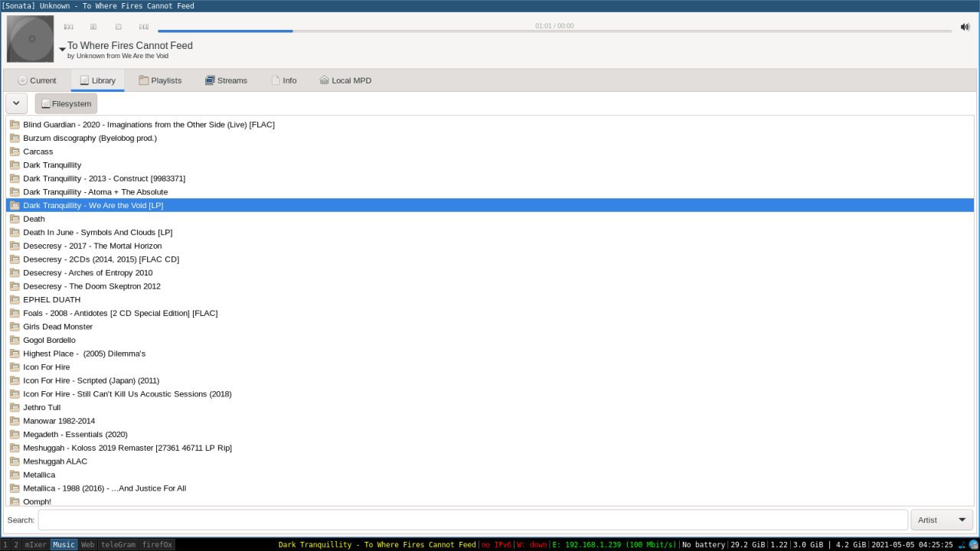Click folder icon beside Oomph!
Screen dimensions: 980x551
click(x=15, y=501)
